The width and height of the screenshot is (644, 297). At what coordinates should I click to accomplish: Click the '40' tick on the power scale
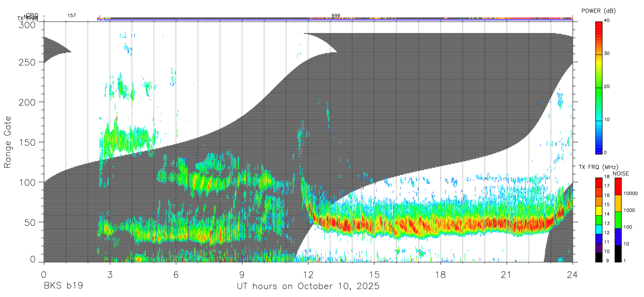607,21
